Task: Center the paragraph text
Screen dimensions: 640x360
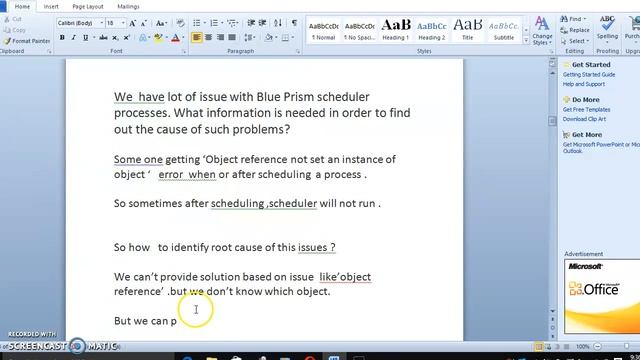Action: click(208, 38)
